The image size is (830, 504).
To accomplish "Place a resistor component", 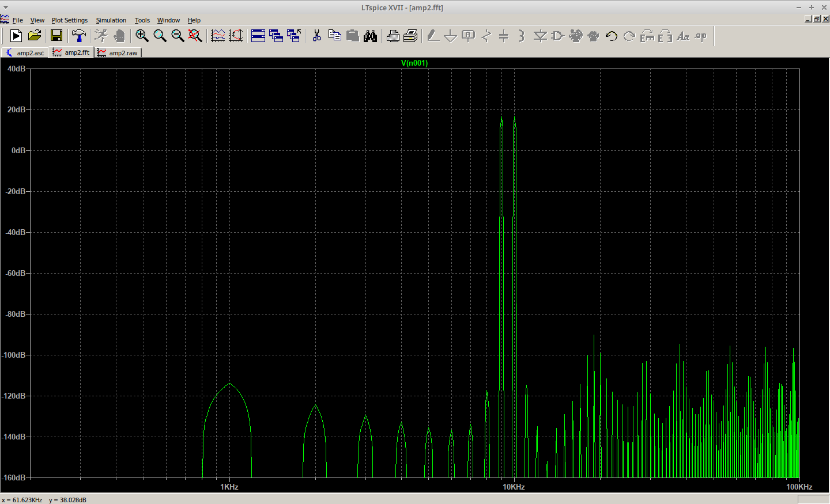I will (486, 36).
